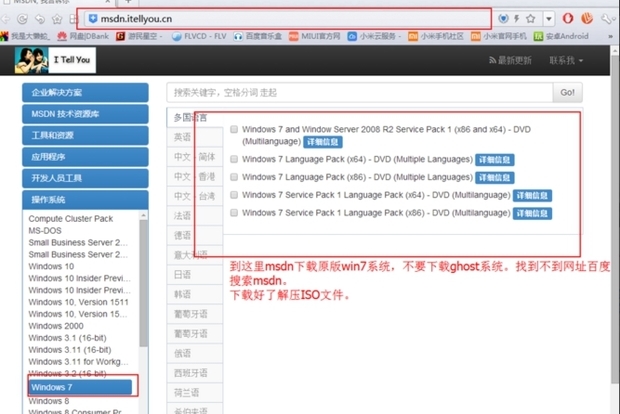Select Windows 10 in OS list
The image size is (620, 414).
[51, 266]
